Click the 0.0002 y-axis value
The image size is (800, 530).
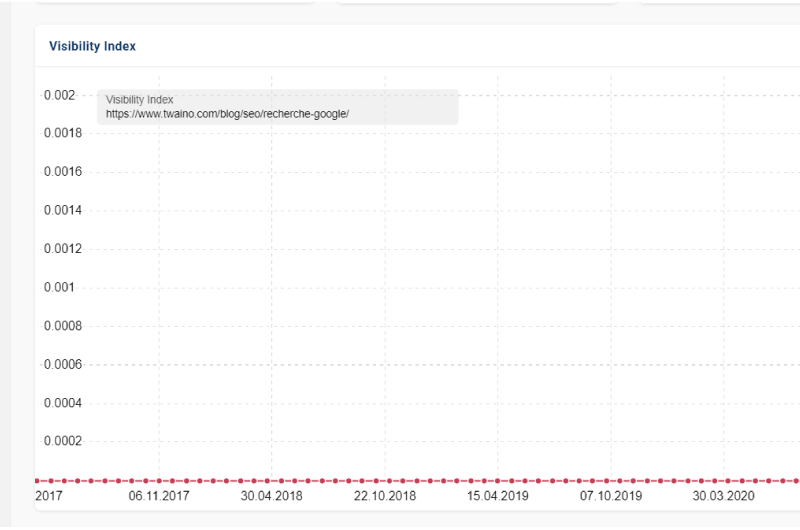tap(63, 441)
